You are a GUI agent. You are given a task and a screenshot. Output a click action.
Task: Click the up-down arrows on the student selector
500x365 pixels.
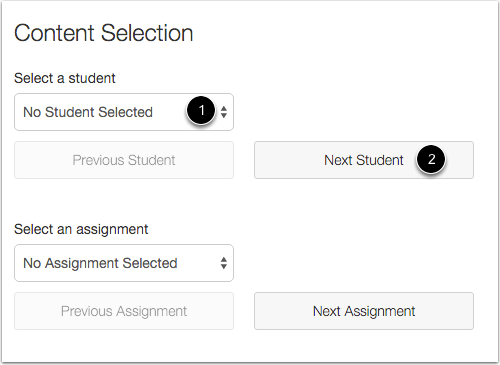tap(224, 112)
